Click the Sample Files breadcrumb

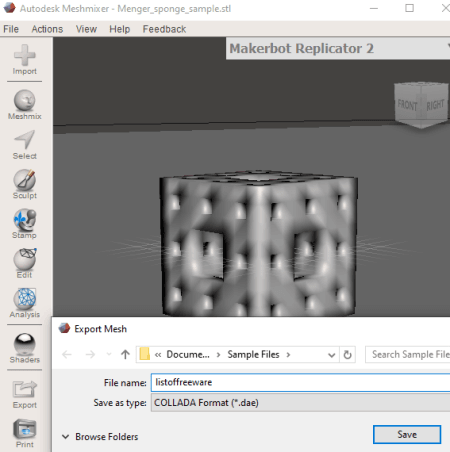coord(253,354)
